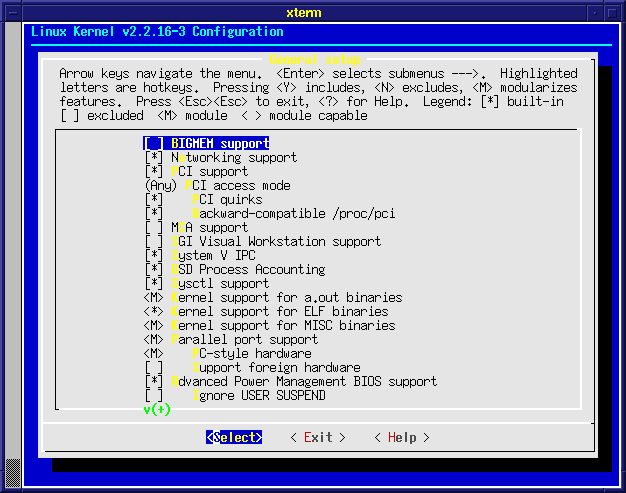The width and height of the screenshot is (626, 493).
Task: Open the PCI access mode choice
Action: (160, 186)
